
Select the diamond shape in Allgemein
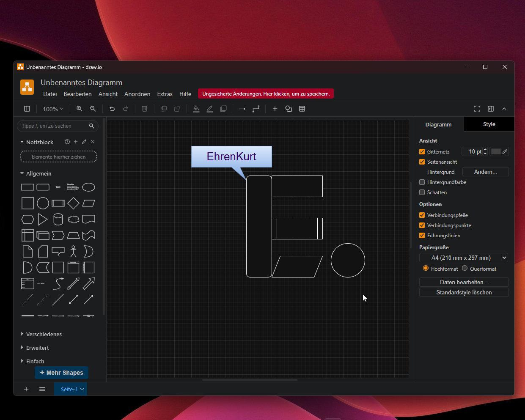point(73,203)
